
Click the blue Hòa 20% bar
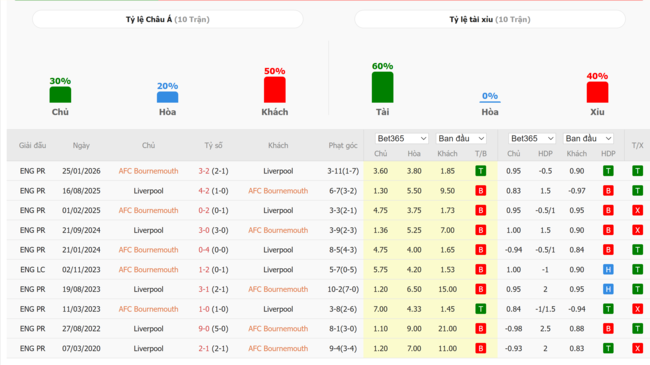click(167, 97)
